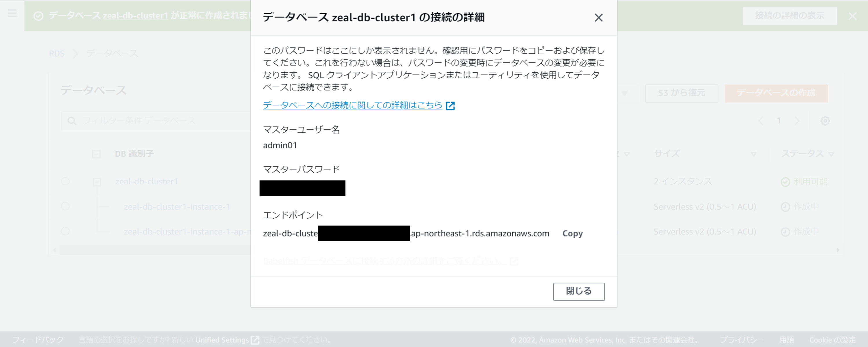
Task: Copy the endpoint address
Action: (x=573, y=233)
